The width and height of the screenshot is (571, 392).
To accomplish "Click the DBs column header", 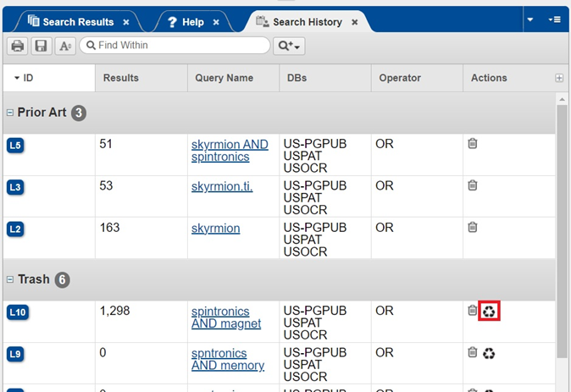I will point(325,78).
